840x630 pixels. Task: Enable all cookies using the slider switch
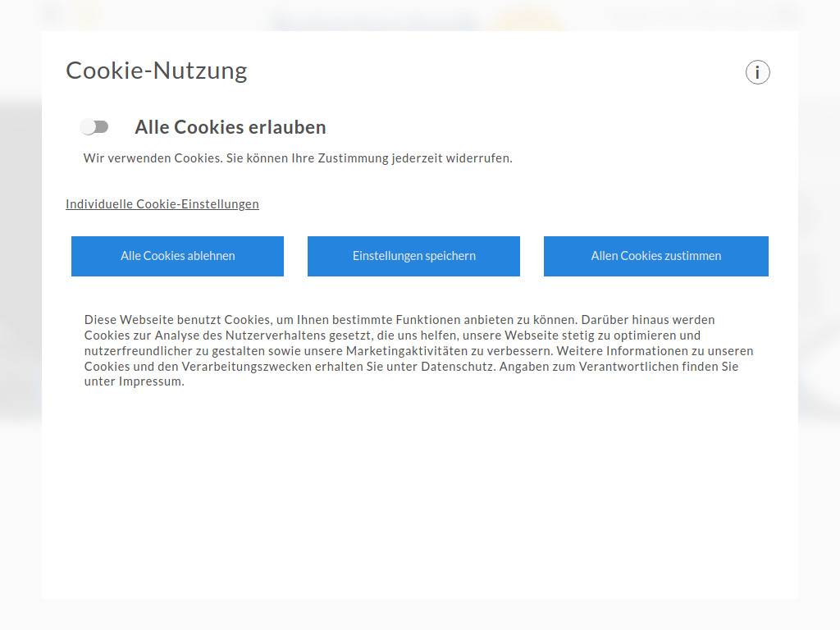[x=95, y=126]
